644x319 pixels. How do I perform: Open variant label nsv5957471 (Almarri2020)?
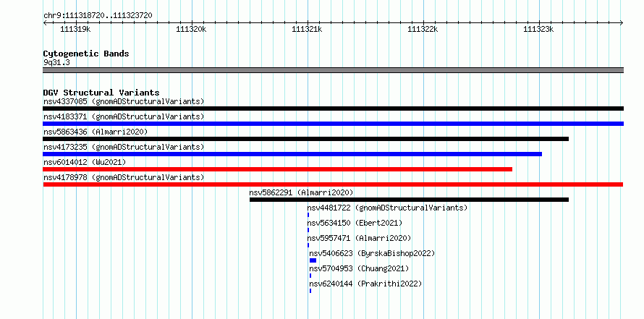pyautogui.click(x=359, y=238)
